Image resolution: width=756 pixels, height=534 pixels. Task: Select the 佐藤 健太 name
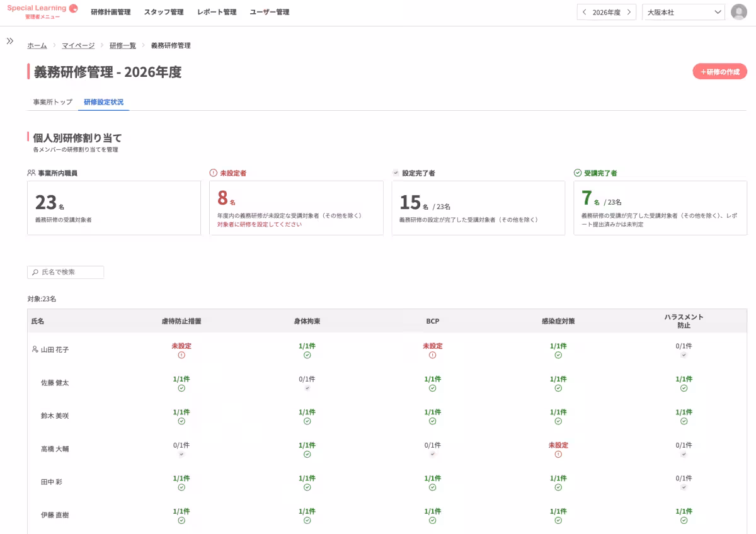(55, 382)
